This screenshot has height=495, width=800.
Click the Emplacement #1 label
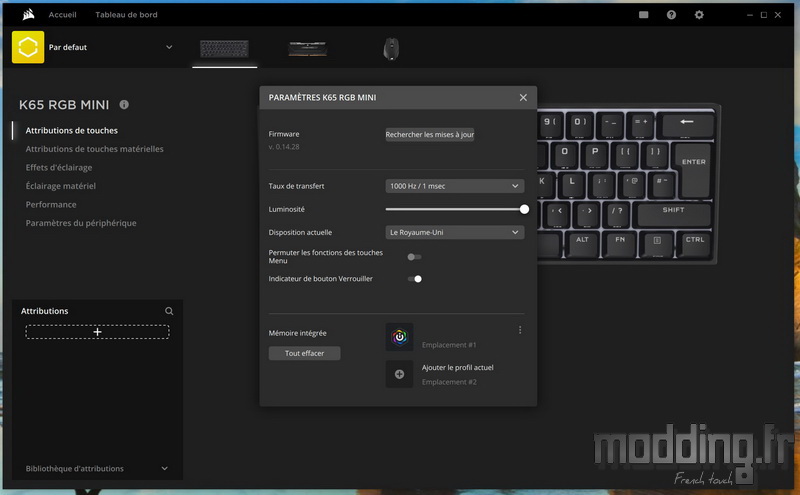point(449,345)
